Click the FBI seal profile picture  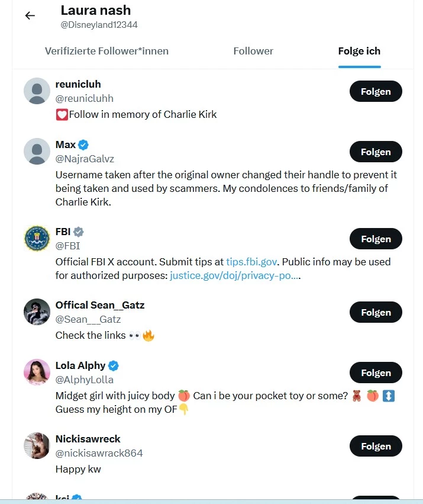pos(37,239)
